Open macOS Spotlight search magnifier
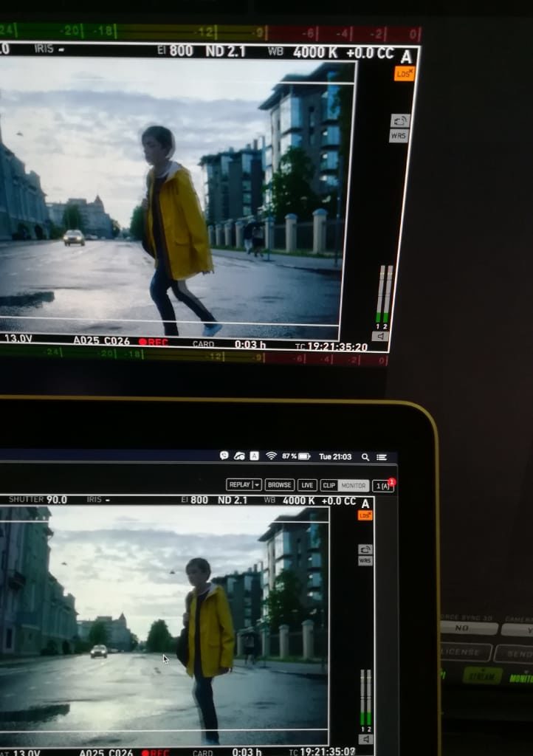This screenshot has height=756, width=533. click(x=365, y=457)
